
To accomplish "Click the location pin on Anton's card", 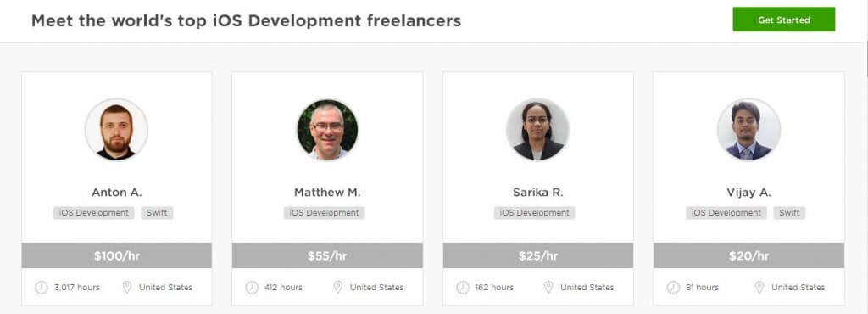I will pyautogui.click(x=127, y=288).
